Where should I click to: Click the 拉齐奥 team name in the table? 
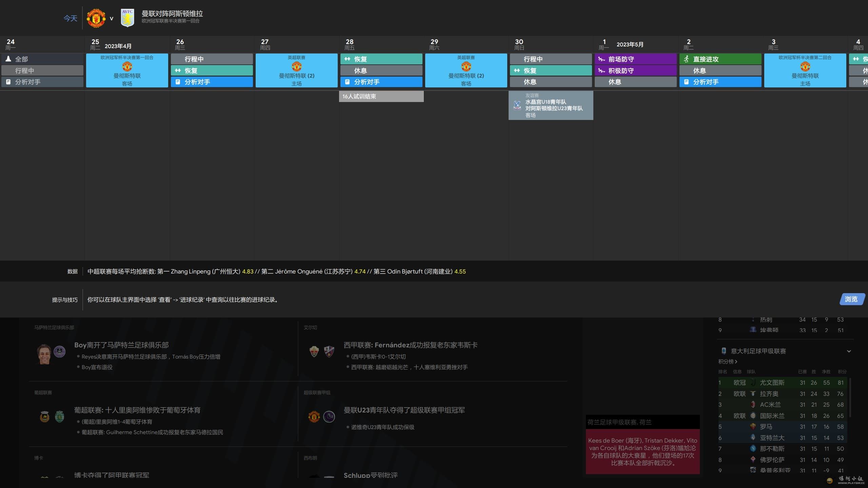tap(769, 393)
